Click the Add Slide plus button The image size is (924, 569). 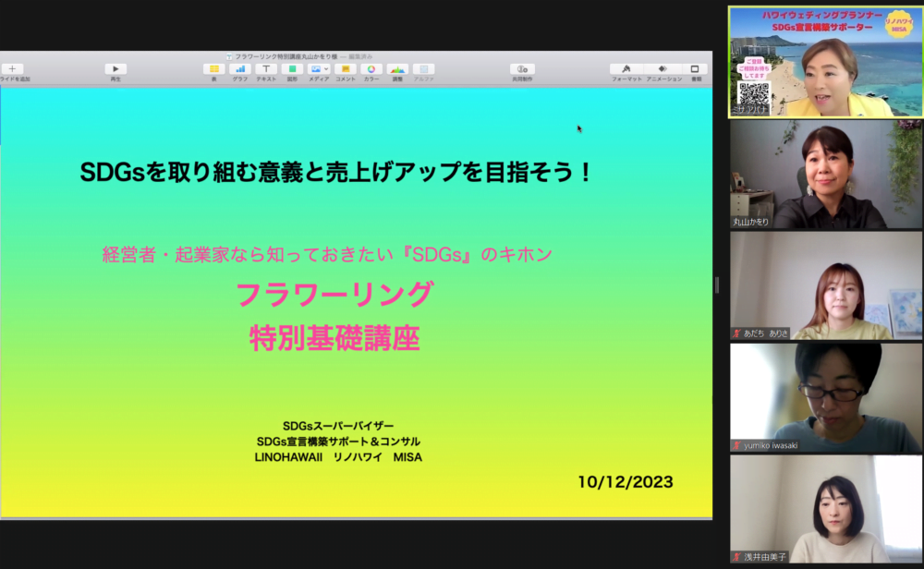coord(13,68)
